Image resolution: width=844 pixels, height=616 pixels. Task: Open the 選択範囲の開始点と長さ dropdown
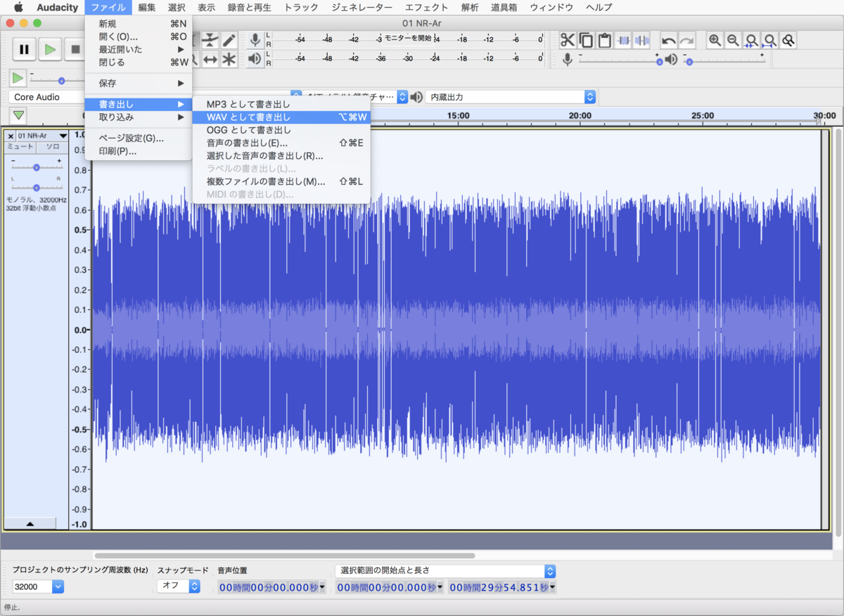coord(445,571)
